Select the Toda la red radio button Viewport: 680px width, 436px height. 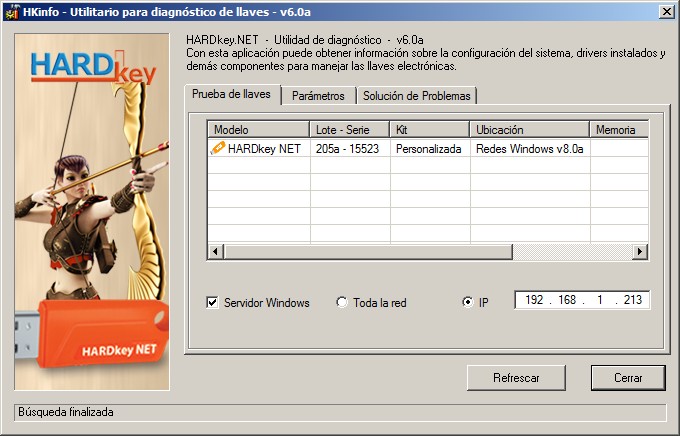click(342, 302)
